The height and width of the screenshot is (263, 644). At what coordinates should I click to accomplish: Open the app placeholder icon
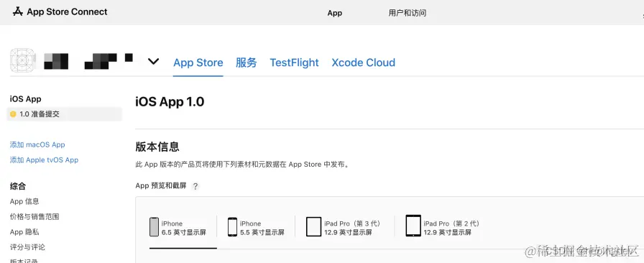click(22, 61)
